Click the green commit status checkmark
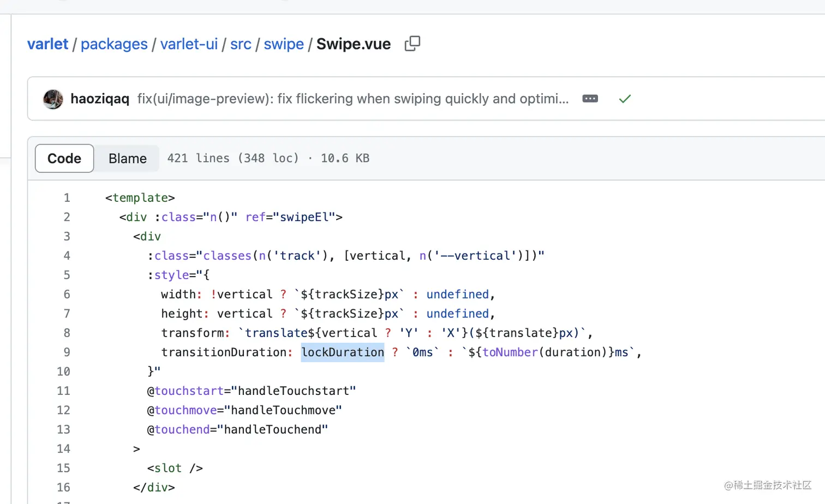The height and width of the screenshot is (504, 825). click(x=625, y=99)
